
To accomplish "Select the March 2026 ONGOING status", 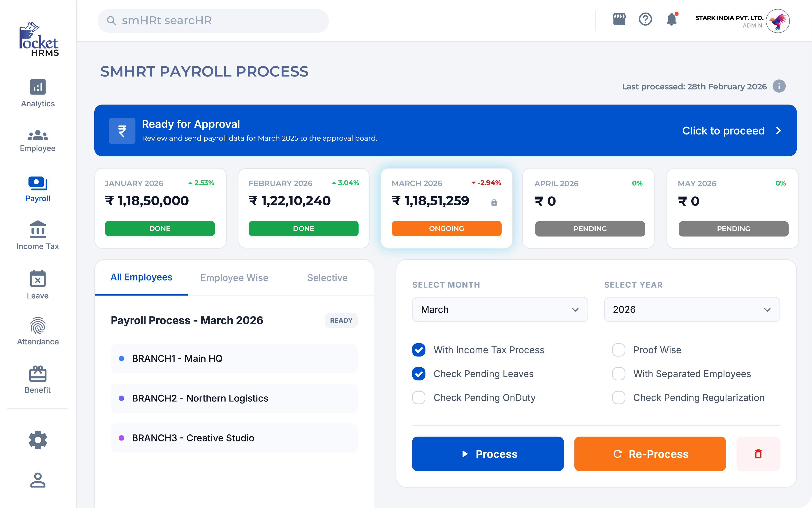I will coord(446,228).
